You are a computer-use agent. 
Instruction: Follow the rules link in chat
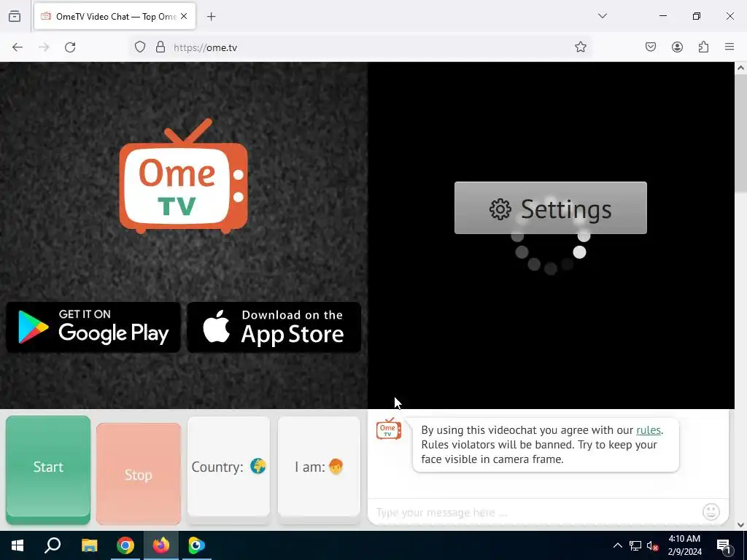click(649, 430)
